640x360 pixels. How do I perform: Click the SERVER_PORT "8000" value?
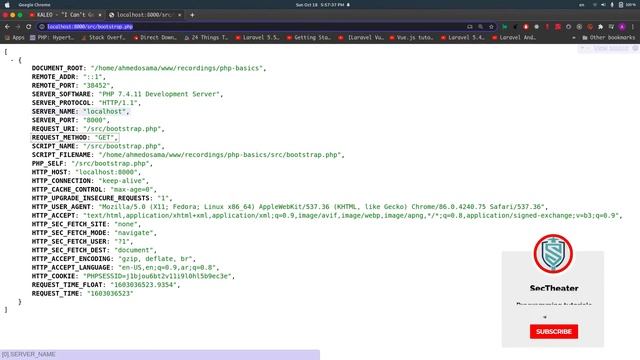[96, 120]
